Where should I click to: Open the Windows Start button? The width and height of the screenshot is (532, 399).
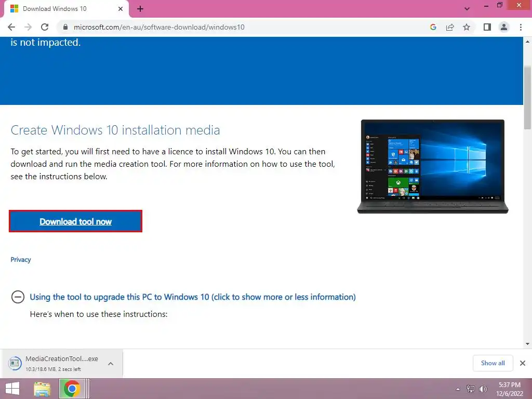(x=12, y=389)
